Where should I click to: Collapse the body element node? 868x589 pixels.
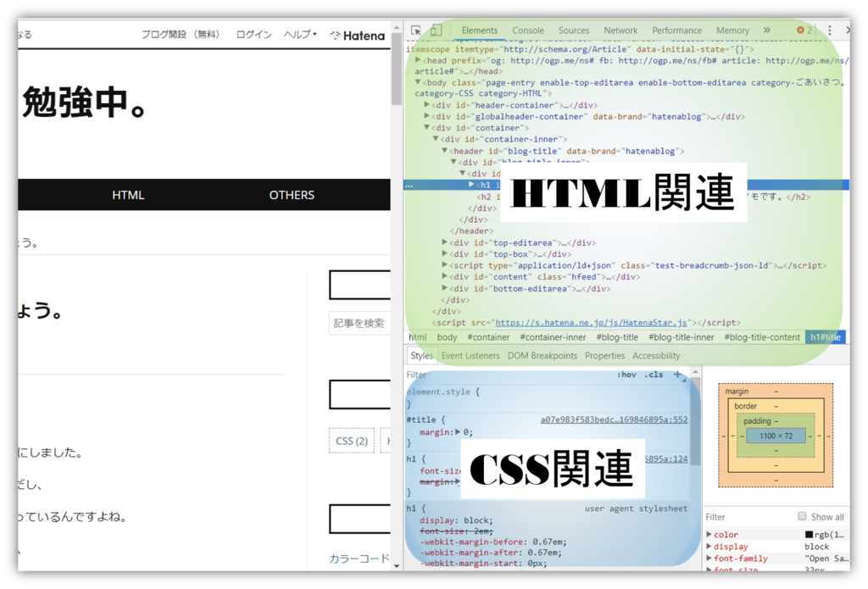[418, 82]
